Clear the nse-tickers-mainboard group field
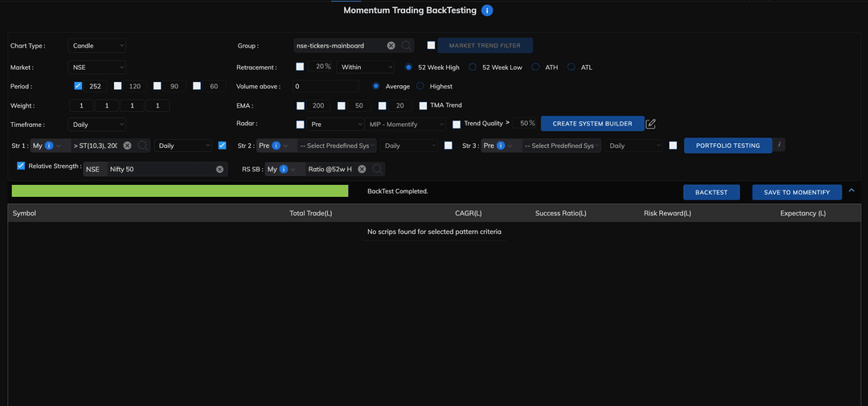 (x=391, y=46)
